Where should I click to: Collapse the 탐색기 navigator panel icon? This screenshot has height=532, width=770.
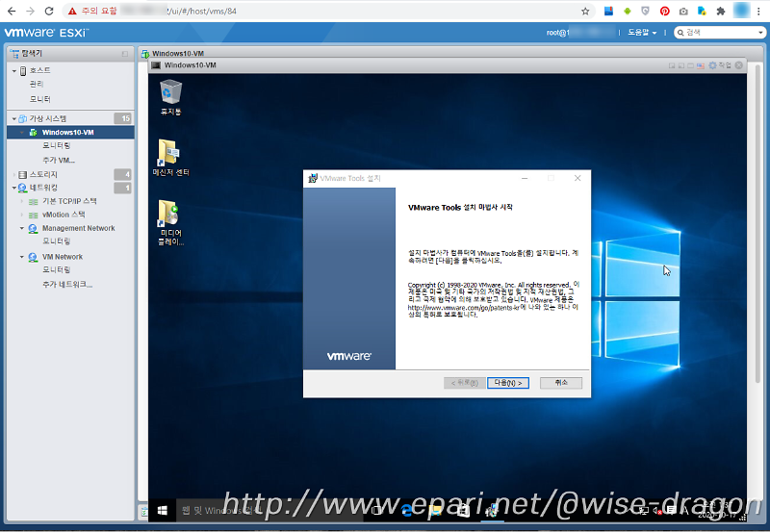point(125,54)
